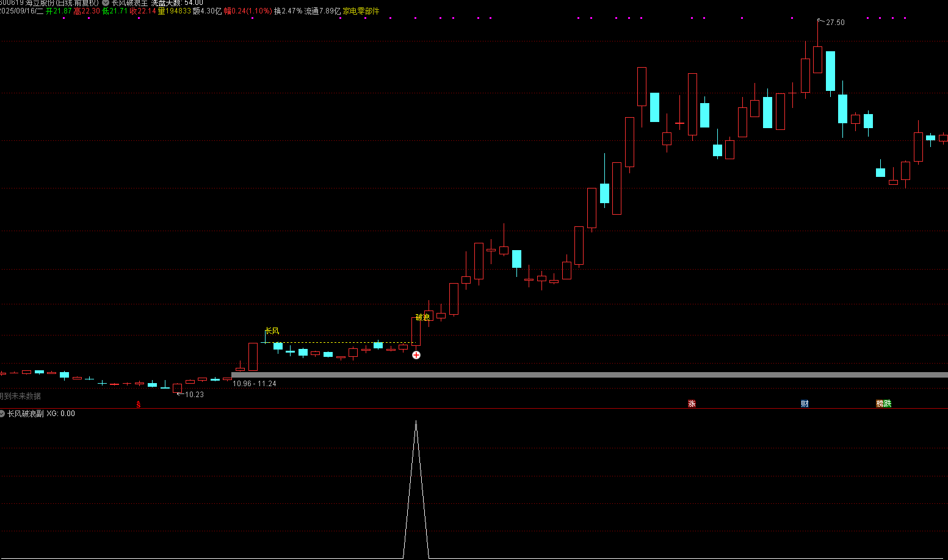Image resolution: width=948 pixels, height=560 pixels.
Task: Click the red 涨 event marker icon
Action: pyautogui.click(x=692, y=404)
